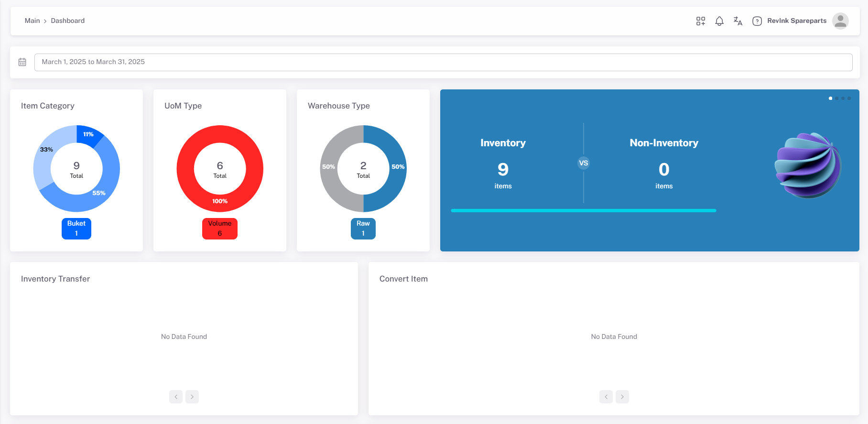Viewport: 868px width, 424px height.
Task: Select the first carousel dot indicator
Action: point(830,98)
